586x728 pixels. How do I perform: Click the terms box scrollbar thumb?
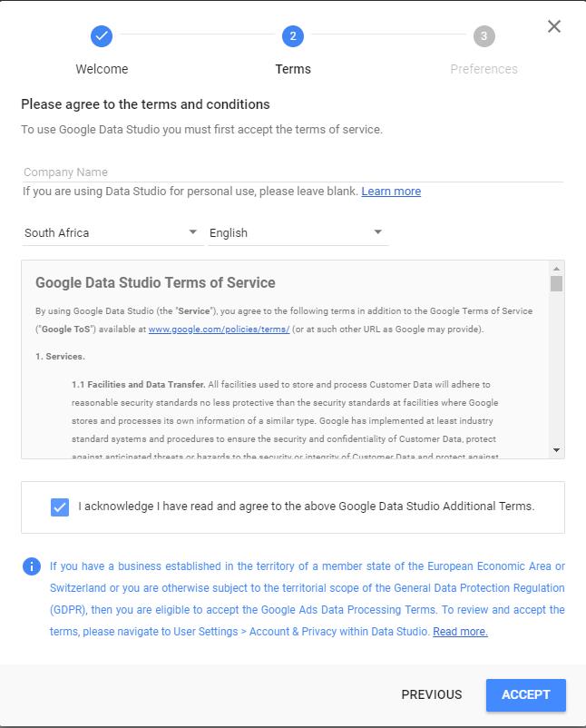coord(557,283)
